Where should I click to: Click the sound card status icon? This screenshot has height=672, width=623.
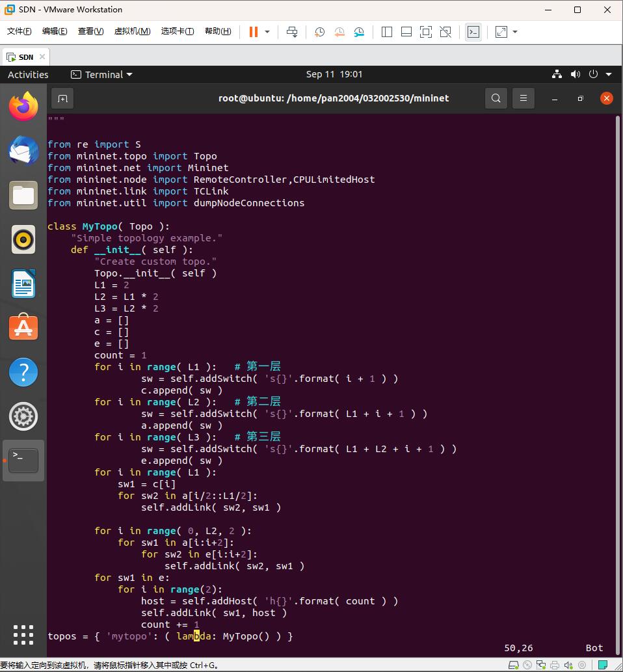pyautogui.click(x=568, y=665)
